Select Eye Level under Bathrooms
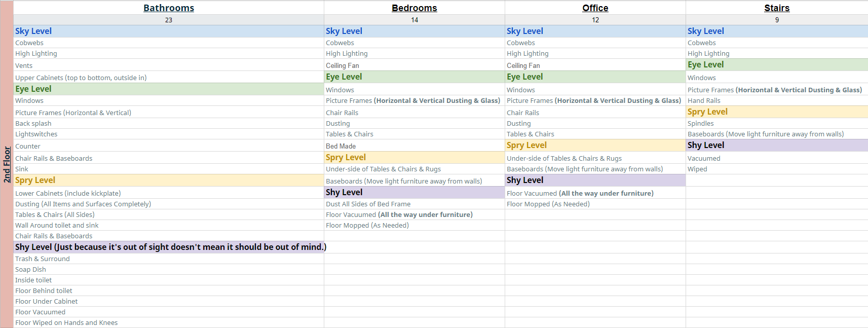The width and height of the screenshot is (868, 328). click(x=169, y=89)
